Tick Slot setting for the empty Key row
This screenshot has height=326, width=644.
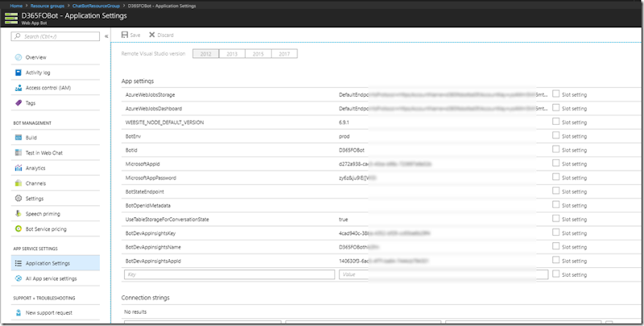coord(555,274)
